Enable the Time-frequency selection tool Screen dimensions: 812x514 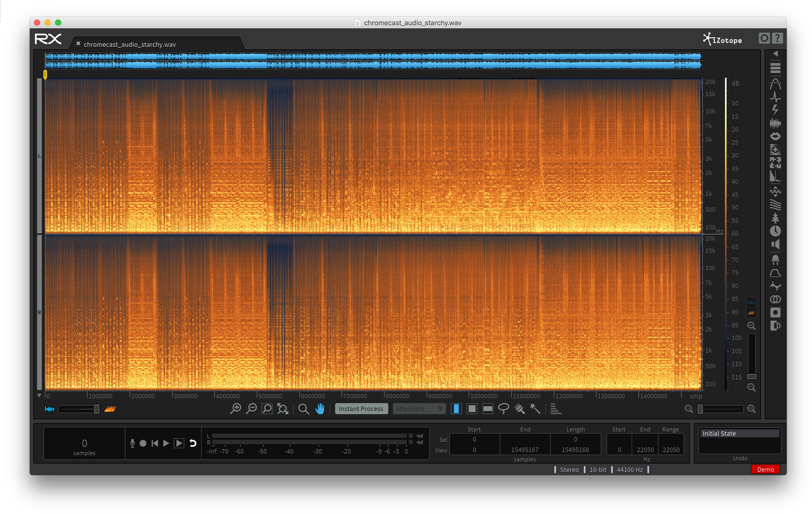point(472,409)
